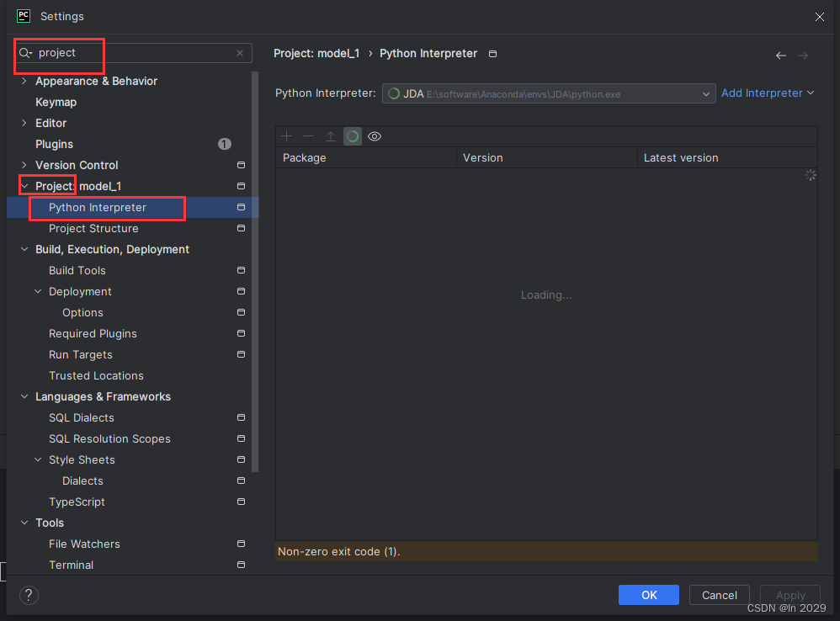Open Project Structure settings page
Viewport: 840px width, 621px height.
(93, 229)
